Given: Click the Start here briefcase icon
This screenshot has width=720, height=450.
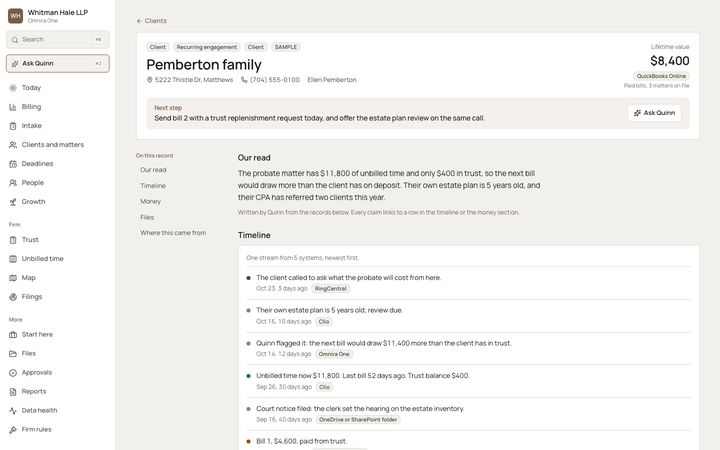Looking at the screenshot, I should point(13,335).
